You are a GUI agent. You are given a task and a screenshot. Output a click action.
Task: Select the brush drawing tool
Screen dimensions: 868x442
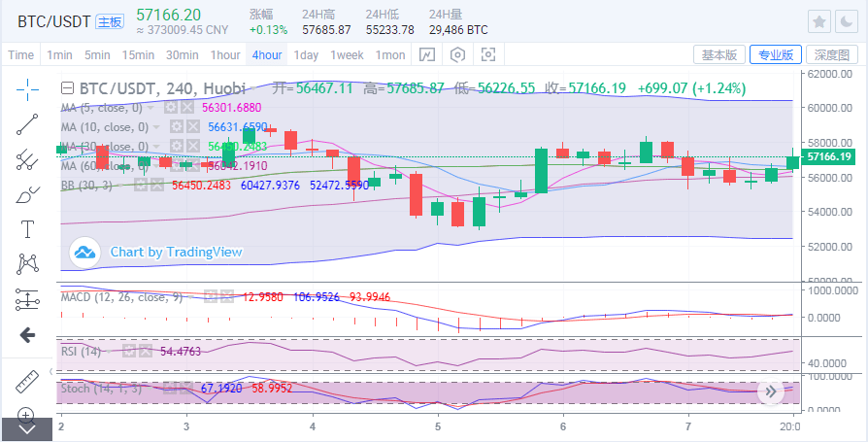coord(26,195)
